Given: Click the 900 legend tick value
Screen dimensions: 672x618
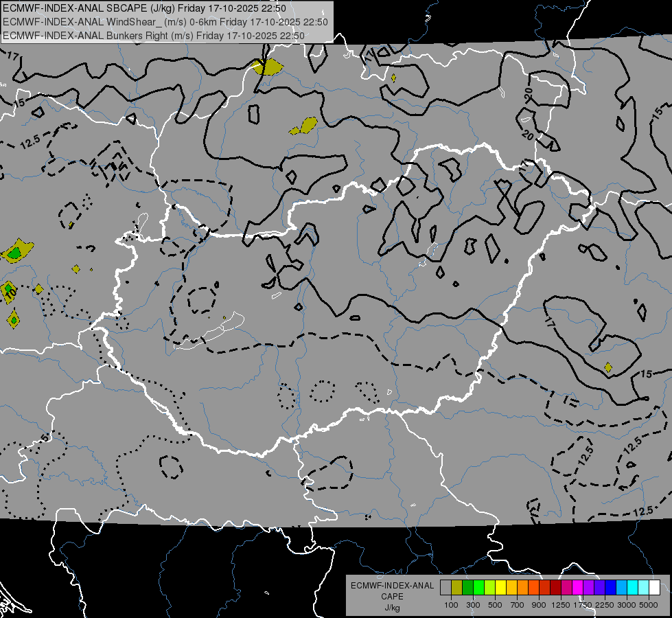Looking at the screenshot, I should coord(539,605).
